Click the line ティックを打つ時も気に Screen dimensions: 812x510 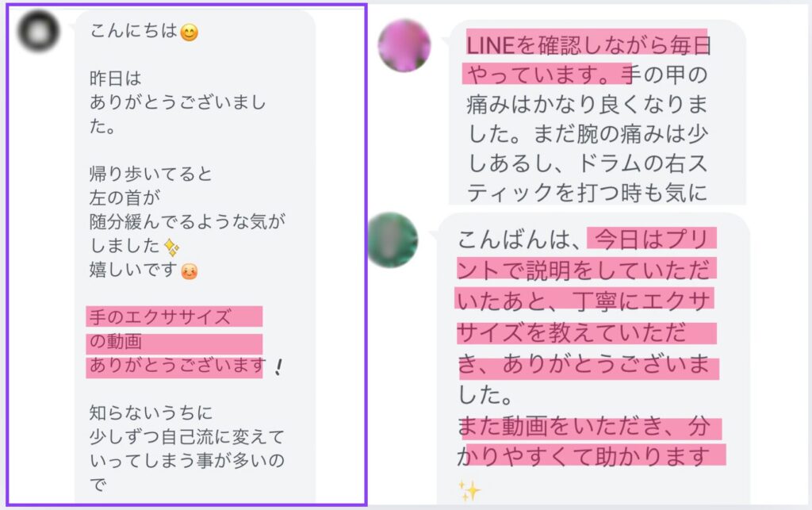click(587, 193)
